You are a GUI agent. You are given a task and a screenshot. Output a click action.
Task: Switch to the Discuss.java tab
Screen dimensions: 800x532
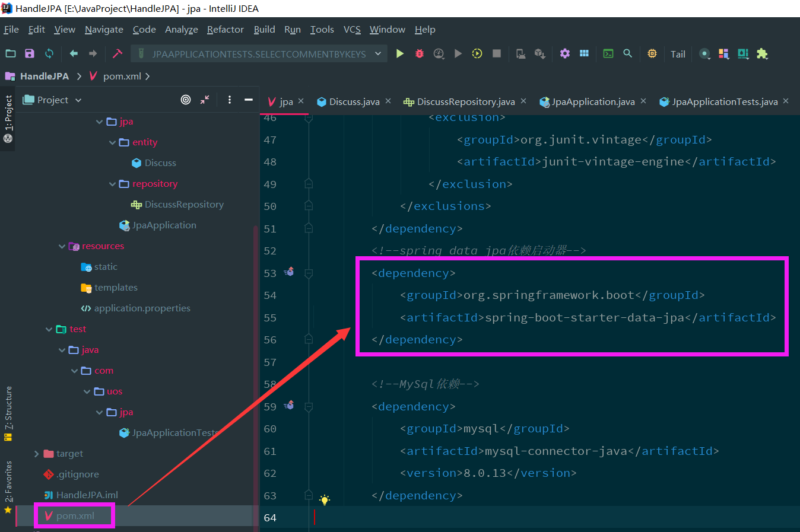click(354, 101)
